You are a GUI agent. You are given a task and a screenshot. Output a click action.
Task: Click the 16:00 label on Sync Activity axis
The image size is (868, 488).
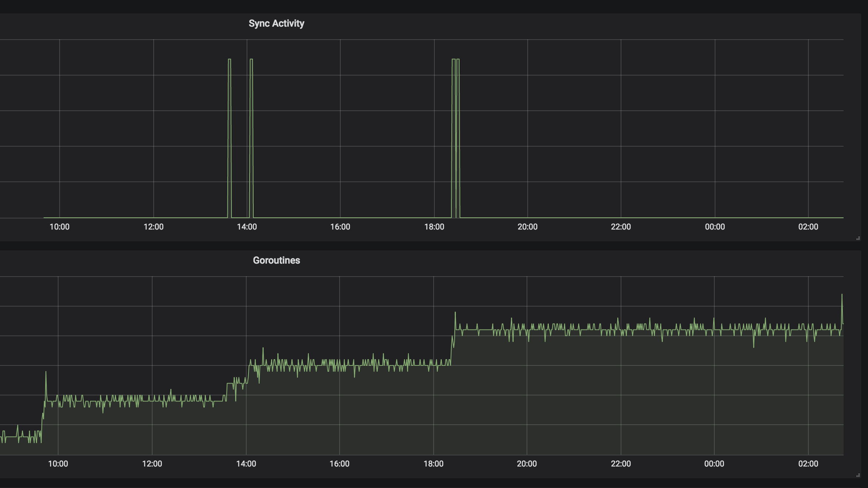(x=341, y=227)
